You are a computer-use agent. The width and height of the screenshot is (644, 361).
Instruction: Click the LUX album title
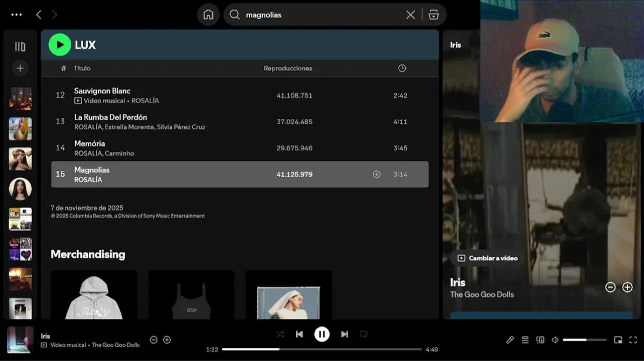[85, 45]
